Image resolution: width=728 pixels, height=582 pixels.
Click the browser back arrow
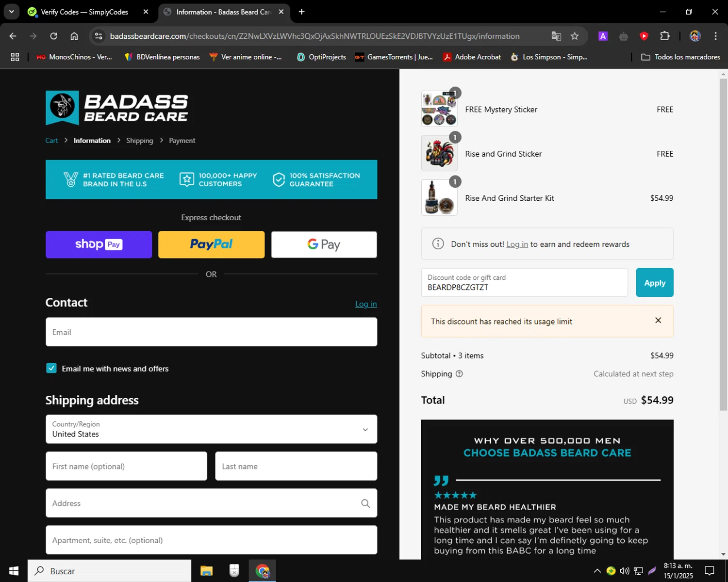pyautogui.click(x=13, y=36)
